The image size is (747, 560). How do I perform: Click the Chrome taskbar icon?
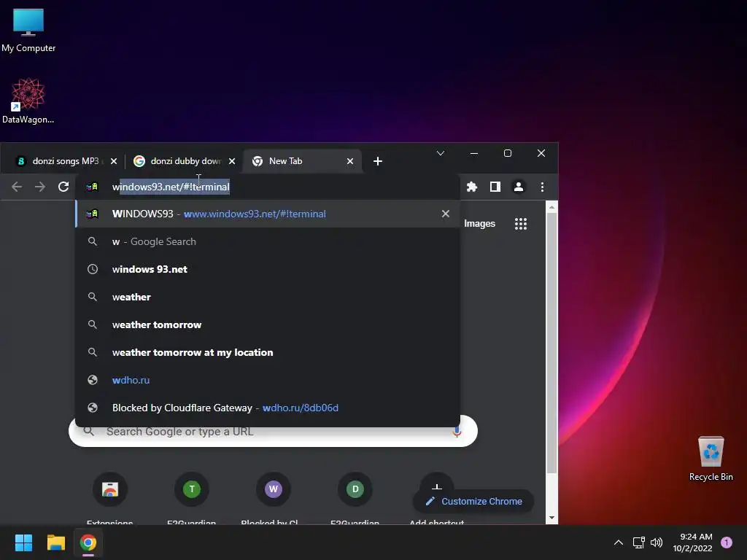click(88, 542)
